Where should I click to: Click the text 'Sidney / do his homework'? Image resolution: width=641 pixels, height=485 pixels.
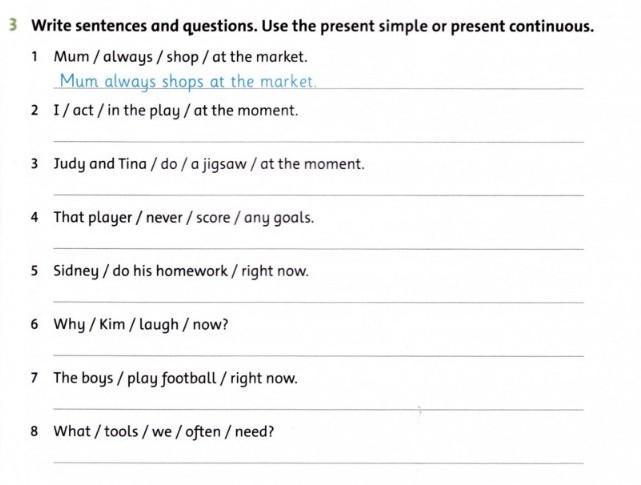(140, 272)
